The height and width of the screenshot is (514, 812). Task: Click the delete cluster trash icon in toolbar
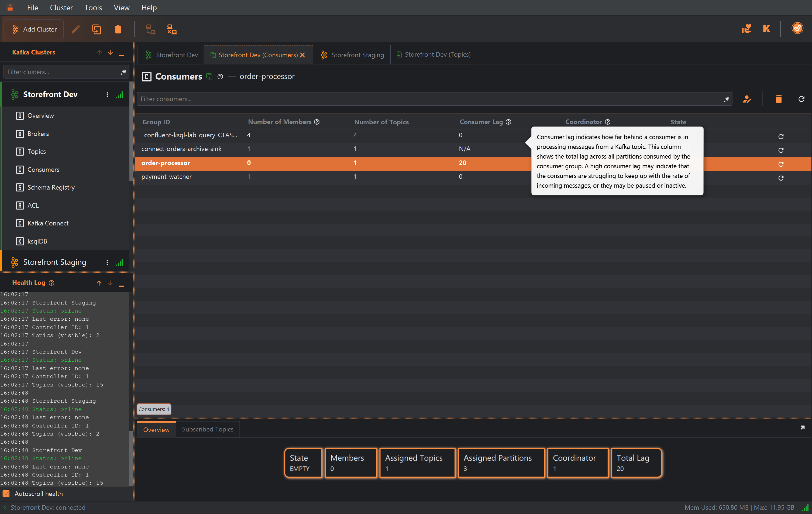point(118,29)
